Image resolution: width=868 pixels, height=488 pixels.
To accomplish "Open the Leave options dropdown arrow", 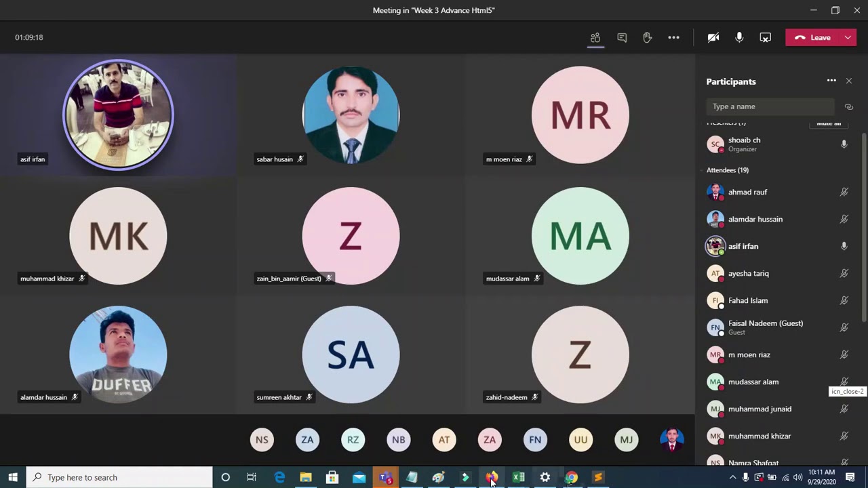I will tap(848, 37).
